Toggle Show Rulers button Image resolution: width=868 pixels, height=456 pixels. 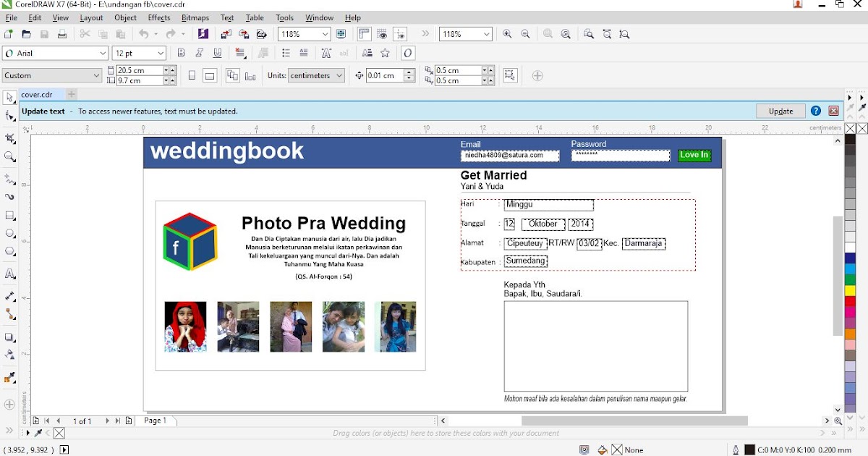click(x=364, y=34)
